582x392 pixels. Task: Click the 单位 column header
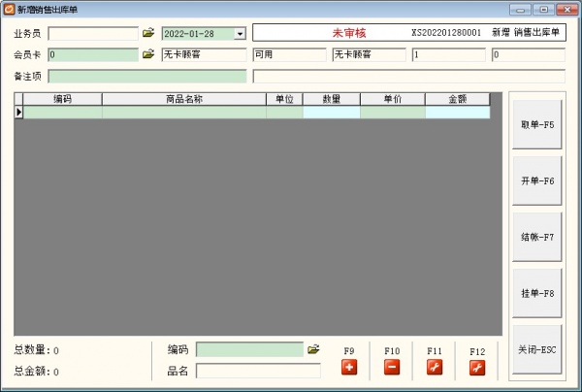(x=284, y=99)
